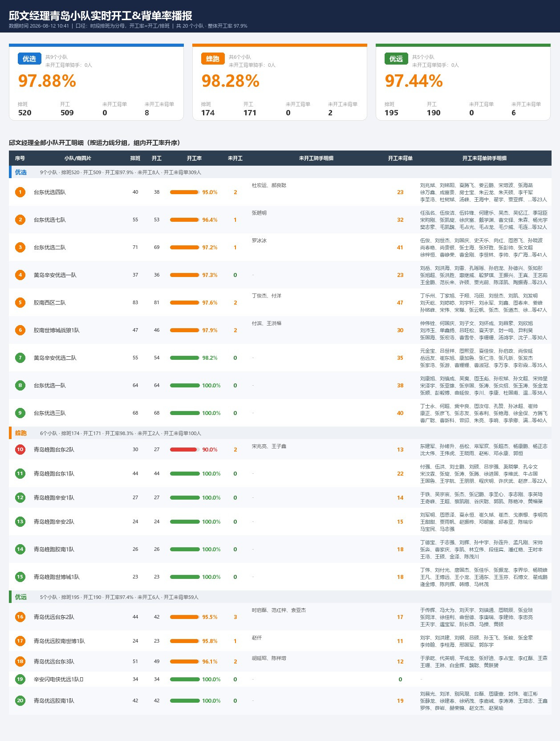Screen dimensions: 560x741
Task: Click the rider names 付滨、王洪福
Action: point(267,323)
